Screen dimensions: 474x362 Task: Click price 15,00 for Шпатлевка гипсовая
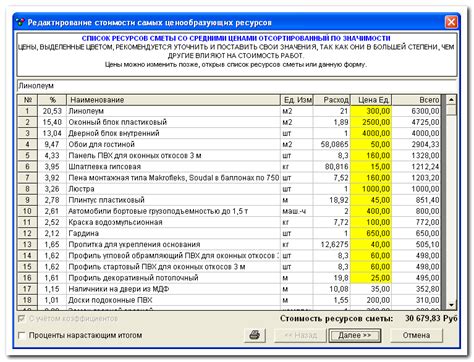point(371,167)
